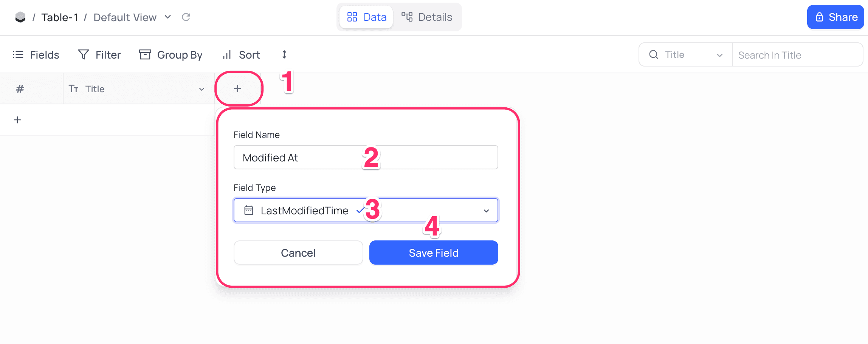Image resolution: width=868 pixels, height=344 pixels.
Task: Click the hash row number header
Action: [20, 89]
